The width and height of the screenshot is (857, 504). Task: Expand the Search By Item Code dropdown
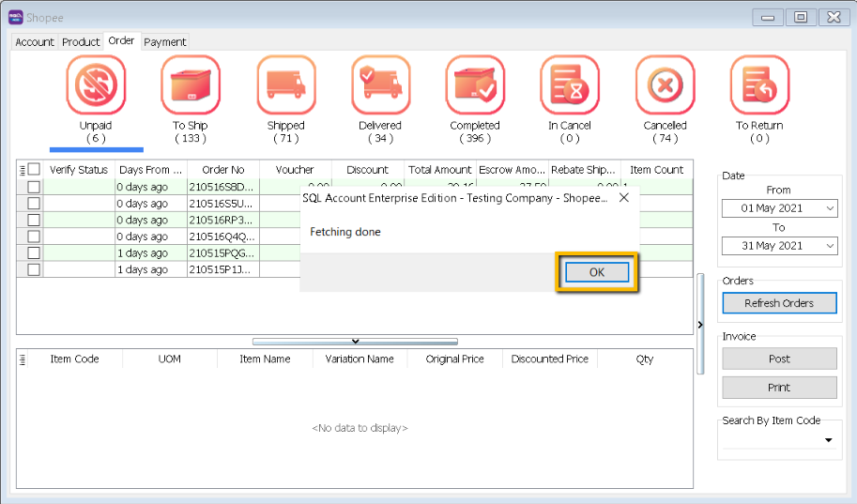coord(829,440)
